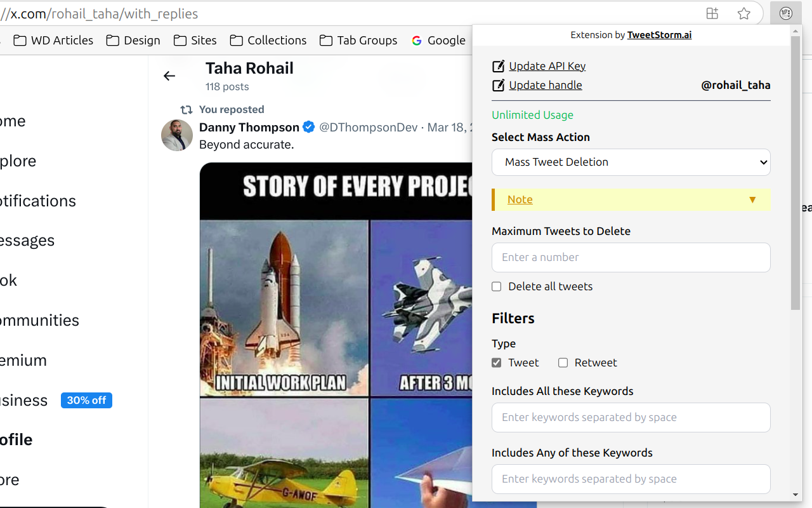
Task: Open the TweetStorm extension icon in the toolbar
Action: pyautogui.click(x=785, y=13)
